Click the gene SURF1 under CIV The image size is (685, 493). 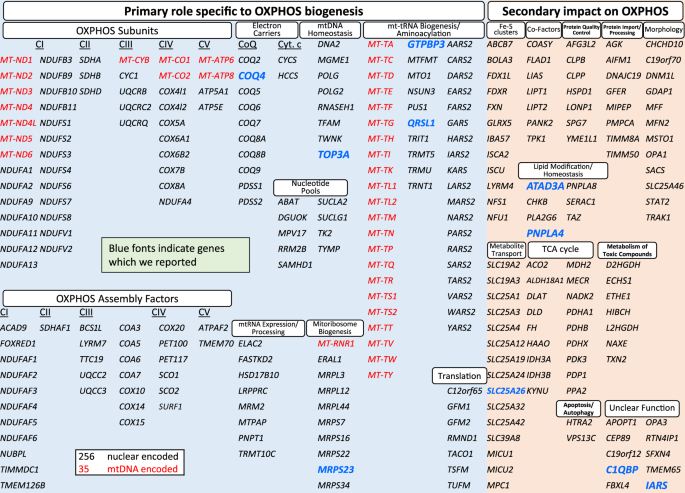(x=170, y=407)
